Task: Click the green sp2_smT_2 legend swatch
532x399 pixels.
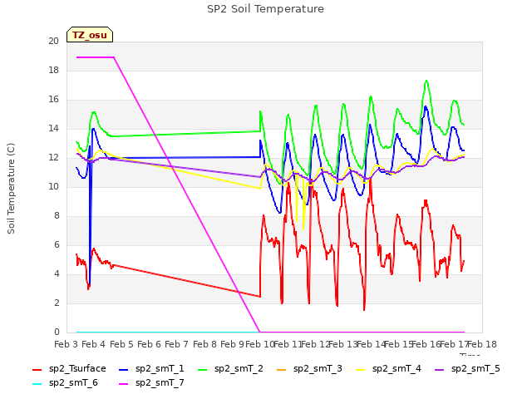Action: pos(203,369)
